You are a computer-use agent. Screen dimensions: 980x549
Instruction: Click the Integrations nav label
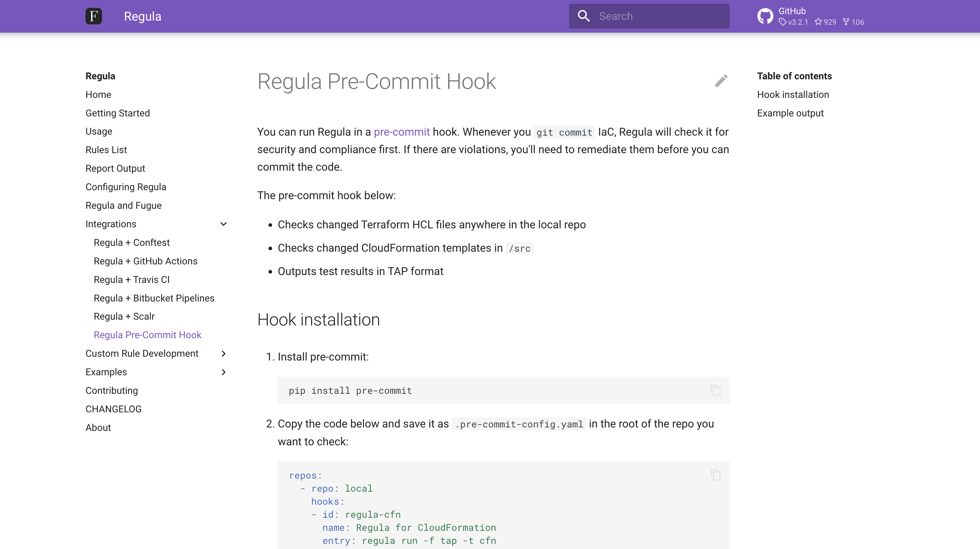tap(111, 224)
